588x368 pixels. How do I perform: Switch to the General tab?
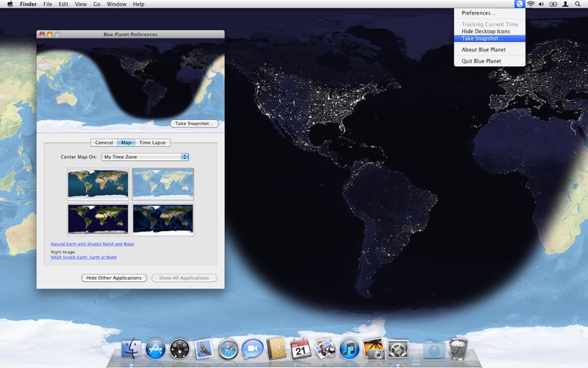click(x=104, y=143)
